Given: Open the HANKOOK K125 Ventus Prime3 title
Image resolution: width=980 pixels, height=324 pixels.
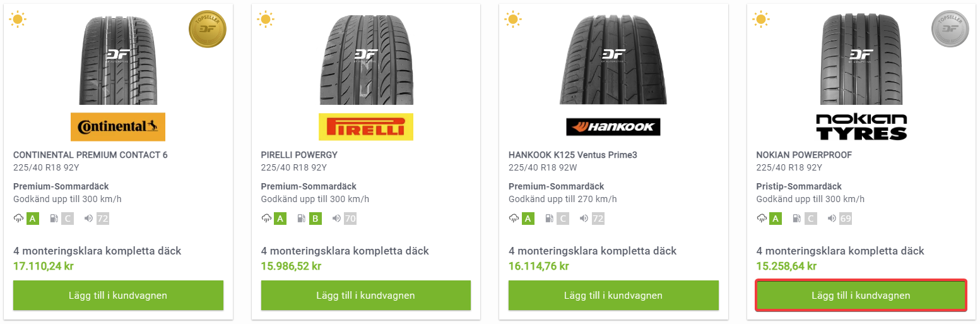Looking at the screenshot, I should pyautogui.click(x=569, y=155).
